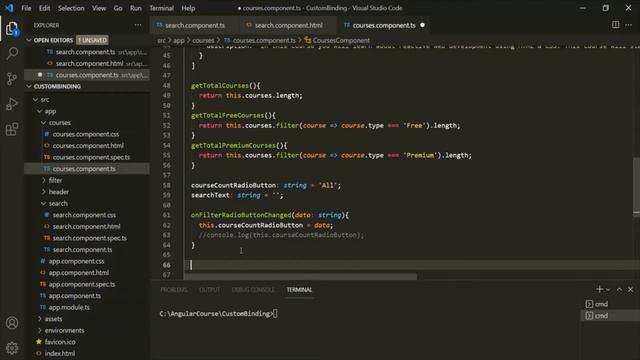Screen dimensions: 640x360
Task: Switch to the Problems panel tab
Action: click(x=174, y=290)
